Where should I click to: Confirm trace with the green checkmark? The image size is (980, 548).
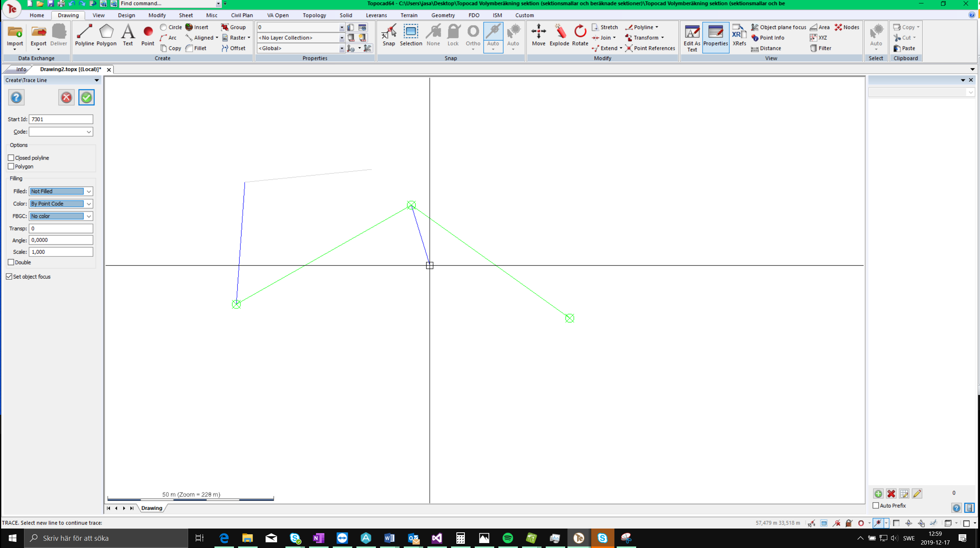86,97
